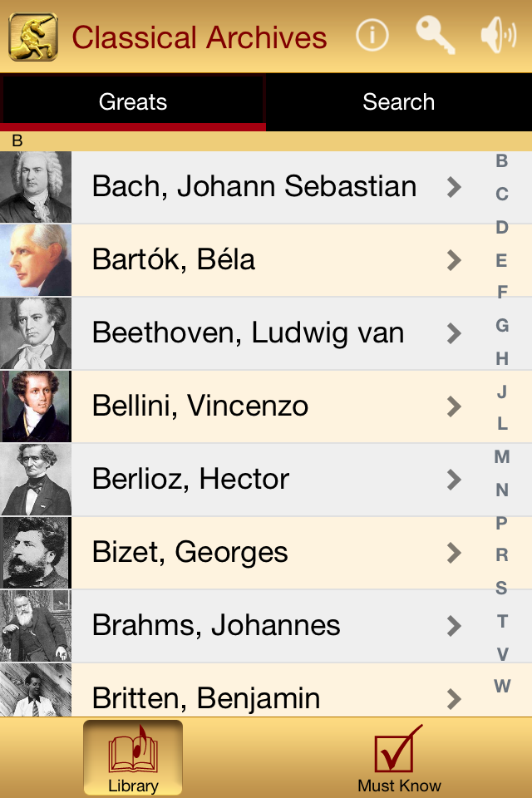532x798 pixels.
Task: Select the Greats tab
Action: click(x=133, y=101)
